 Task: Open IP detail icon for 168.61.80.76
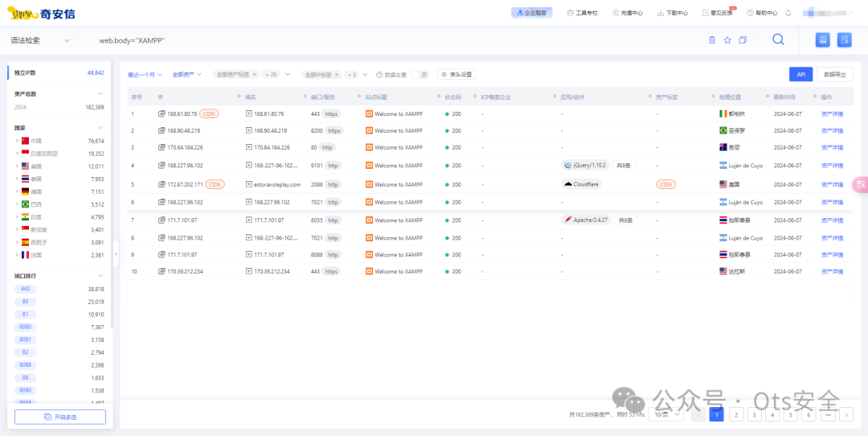(x=162, y=114)
